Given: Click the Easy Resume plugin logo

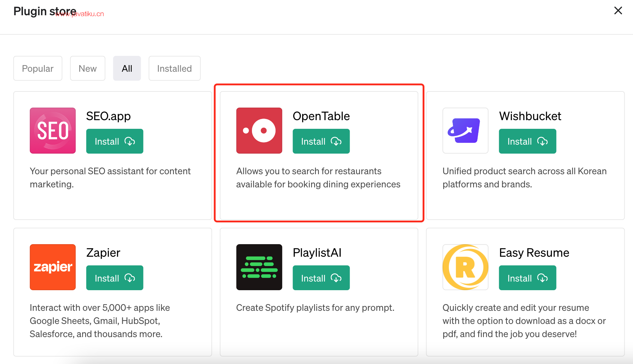Looking at the screenshot, I should point(465,267).
